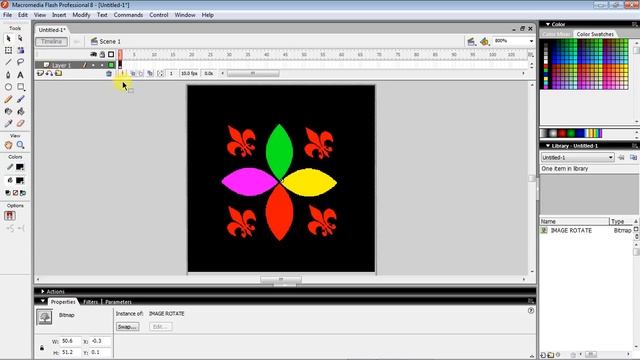Click the New Library Panel icon
The height and width of the screenshot is (360, 640).
(x=633, y=157)
